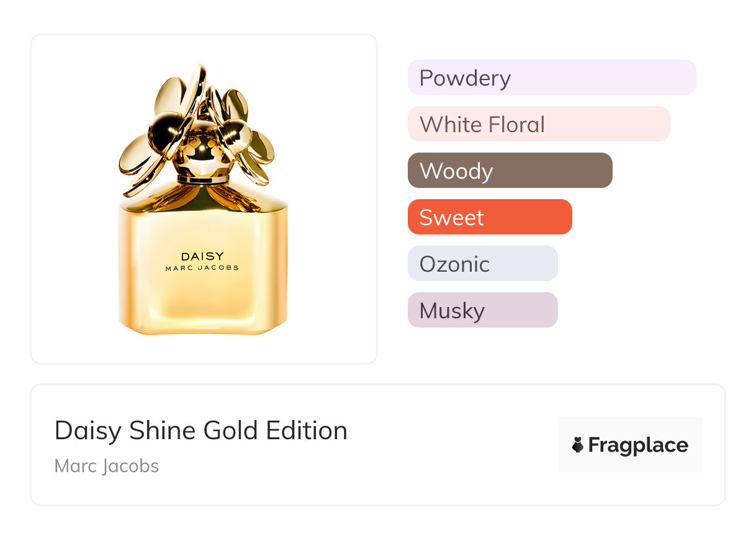This screenshot has width=756, height=536.
Task: Select the Ozonic accord bar
Action: [x=482, y=264]
